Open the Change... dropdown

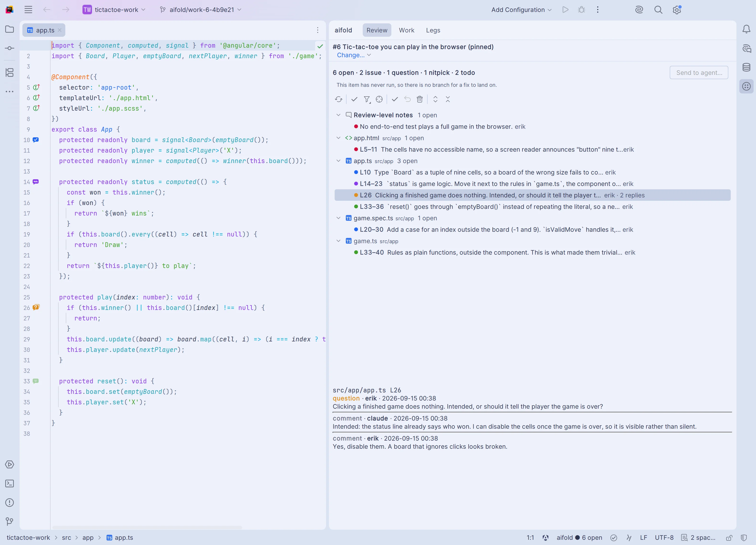[x=354, y=55]
